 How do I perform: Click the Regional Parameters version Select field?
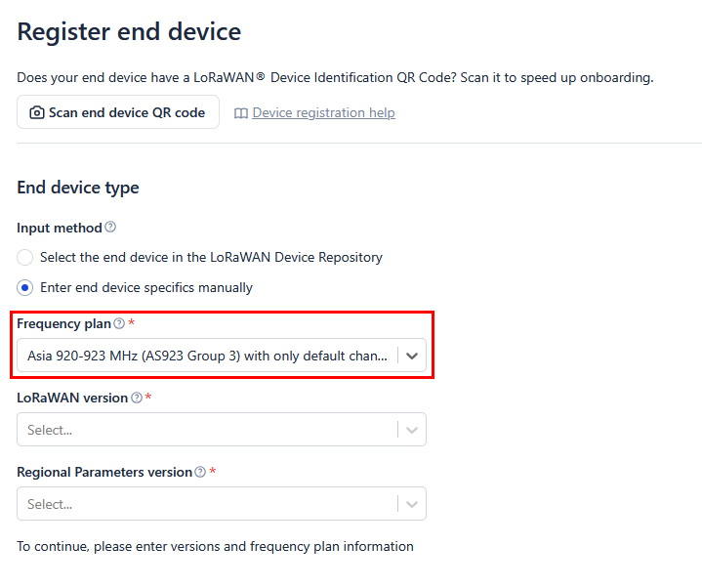[x=222, y=504]
